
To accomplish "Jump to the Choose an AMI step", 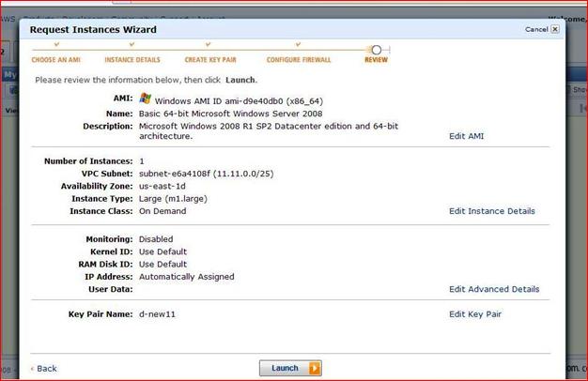I will [55, 59].
